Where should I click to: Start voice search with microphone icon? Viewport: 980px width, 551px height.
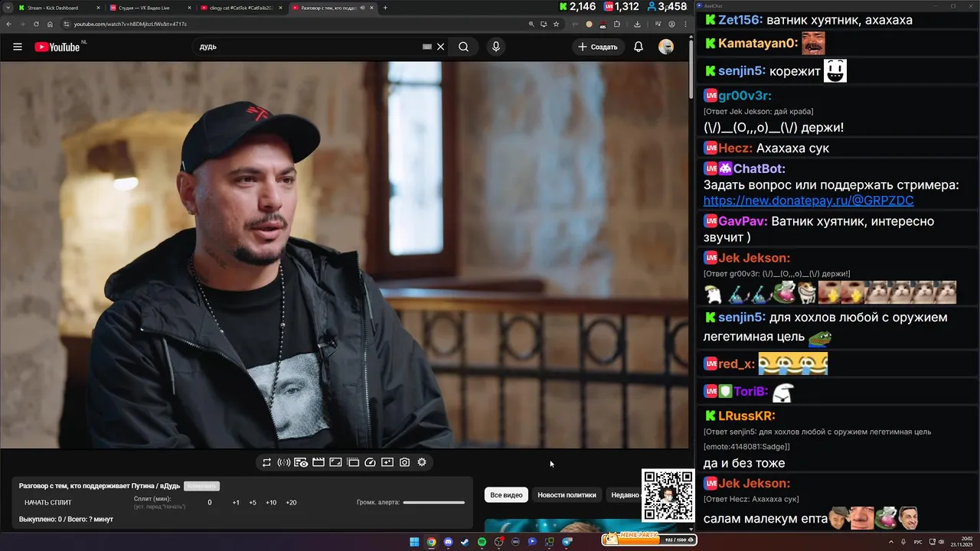click(x=496, y=47)
